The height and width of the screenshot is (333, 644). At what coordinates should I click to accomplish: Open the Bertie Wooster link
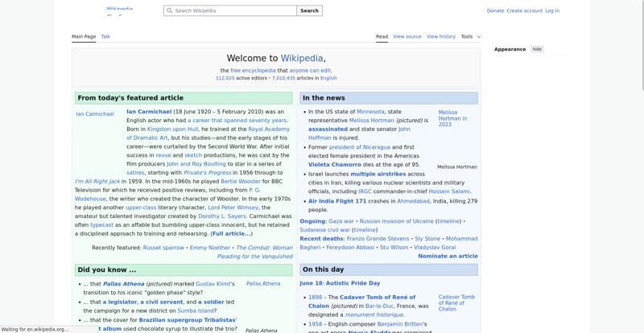pos(241,181)
